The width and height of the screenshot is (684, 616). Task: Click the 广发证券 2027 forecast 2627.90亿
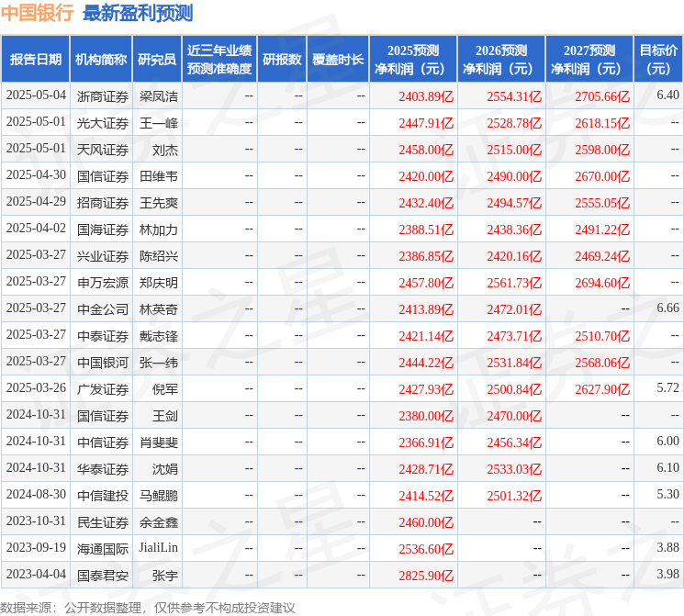click(x=602, y=389)
